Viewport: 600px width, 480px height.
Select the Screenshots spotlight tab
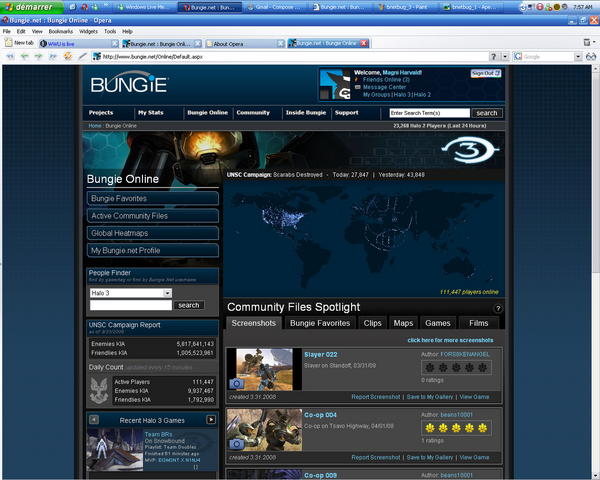click(253, 323)
